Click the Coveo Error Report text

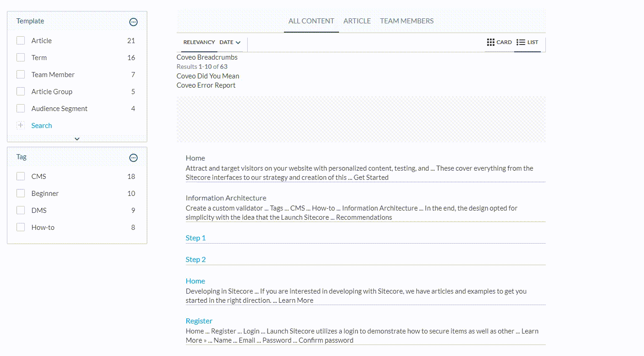pyautogui.click(x=206, y=85)
